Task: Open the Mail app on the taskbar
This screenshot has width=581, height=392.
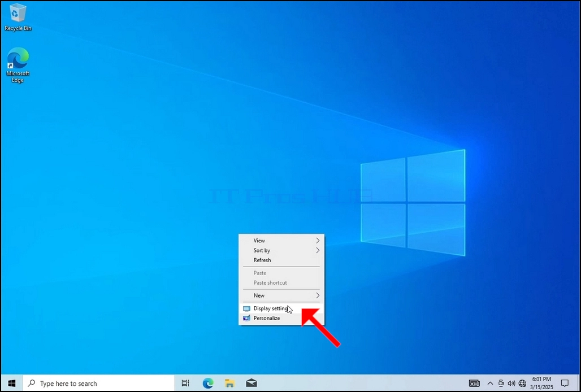Action: point(252,383)
